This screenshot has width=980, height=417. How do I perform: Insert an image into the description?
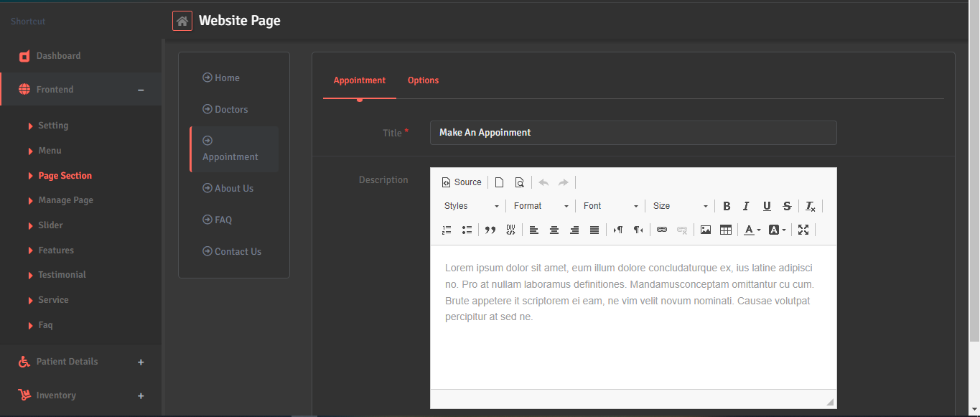click(x=705, y=230)
